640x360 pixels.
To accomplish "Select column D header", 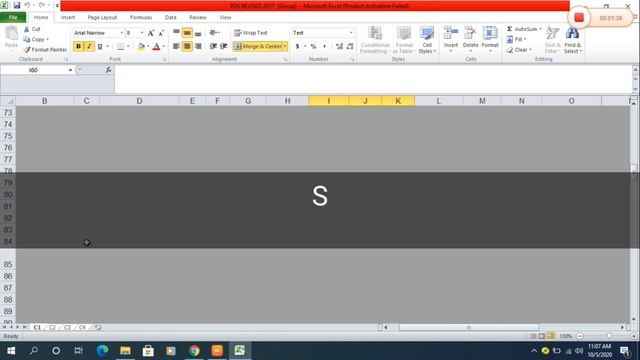I will pos(139,101).
